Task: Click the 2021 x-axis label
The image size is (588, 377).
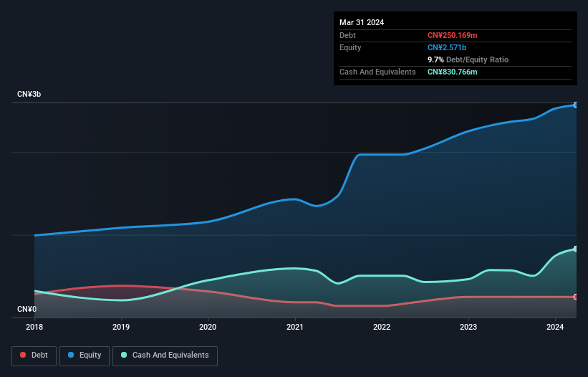Action: [295, 327]
